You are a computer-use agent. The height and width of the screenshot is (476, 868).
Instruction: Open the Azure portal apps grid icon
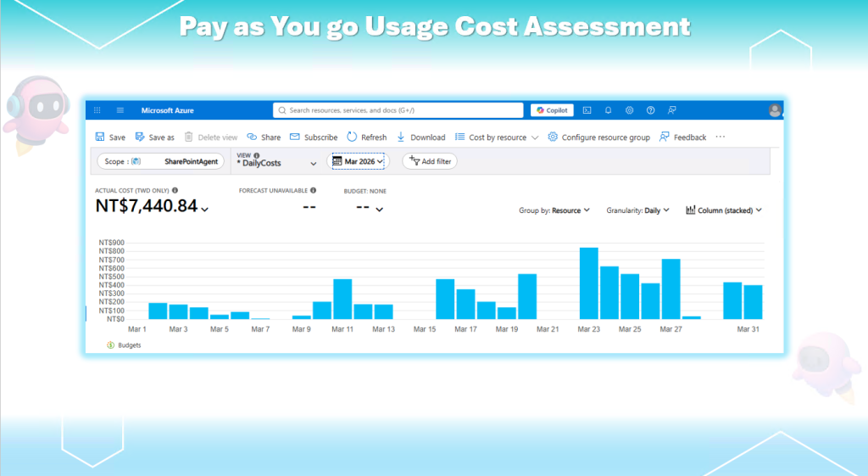click(x=97, y=110)
